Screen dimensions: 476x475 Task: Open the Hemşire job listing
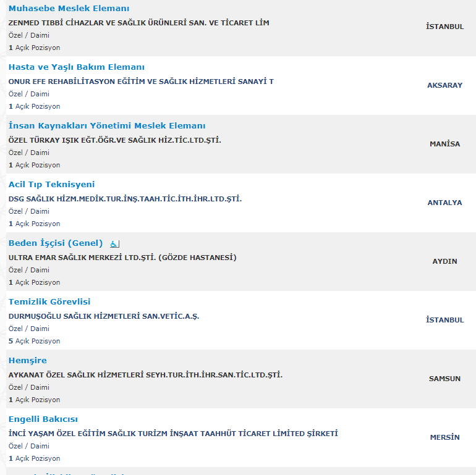click(28, 361)
